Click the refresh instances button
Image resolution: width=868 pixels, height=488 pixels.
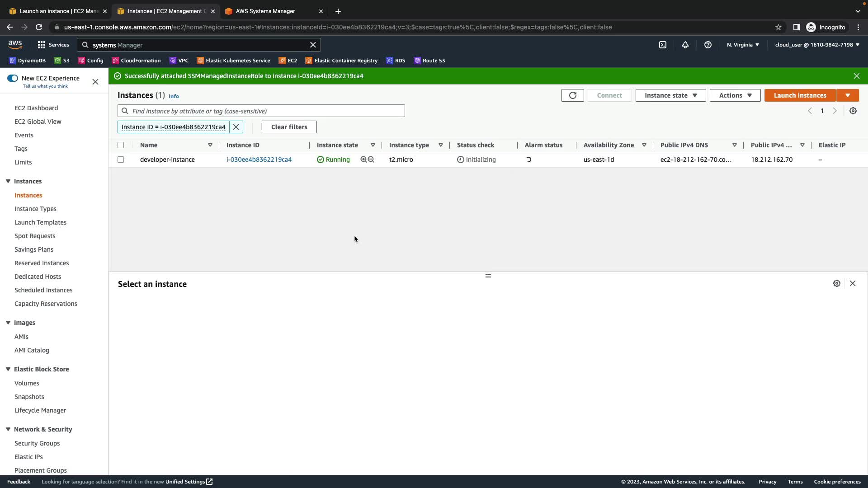[x=572, y=95]
